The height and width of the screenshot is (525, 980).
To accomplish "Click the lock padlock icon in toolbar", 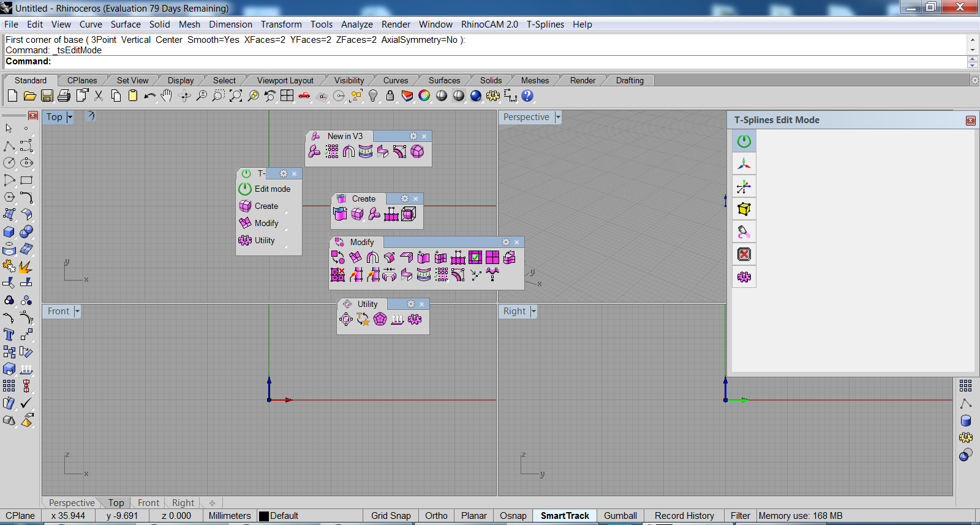I will coord(390,96).
